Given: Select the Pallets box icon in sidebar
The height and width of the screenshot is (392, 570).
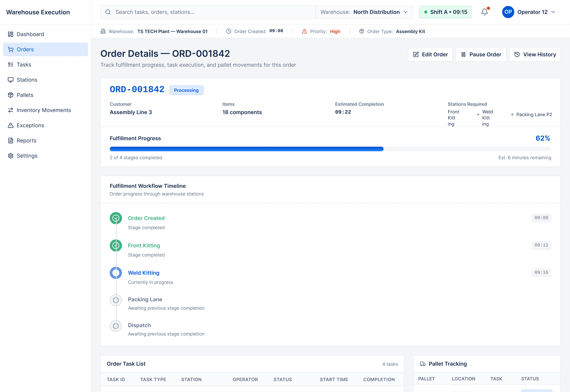Looking at the screenshot, I should [x=11, y=95].
